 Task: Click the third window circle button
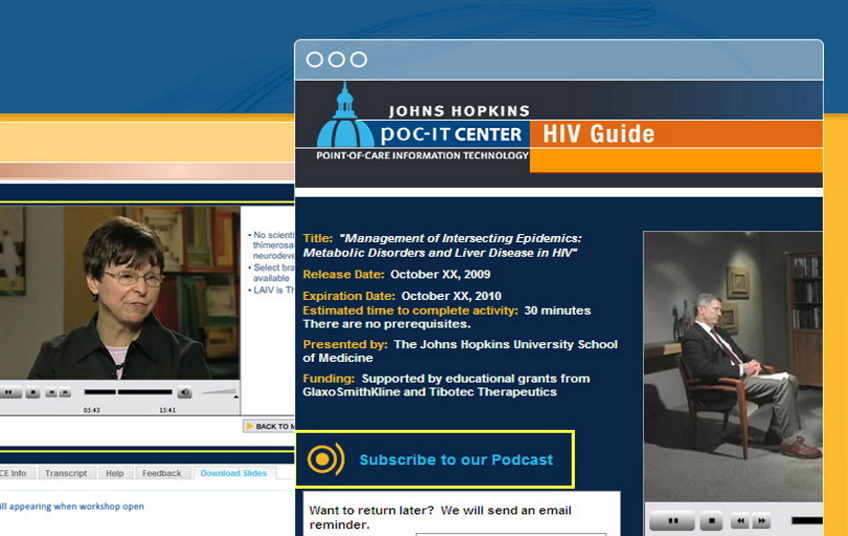point(359,59)
